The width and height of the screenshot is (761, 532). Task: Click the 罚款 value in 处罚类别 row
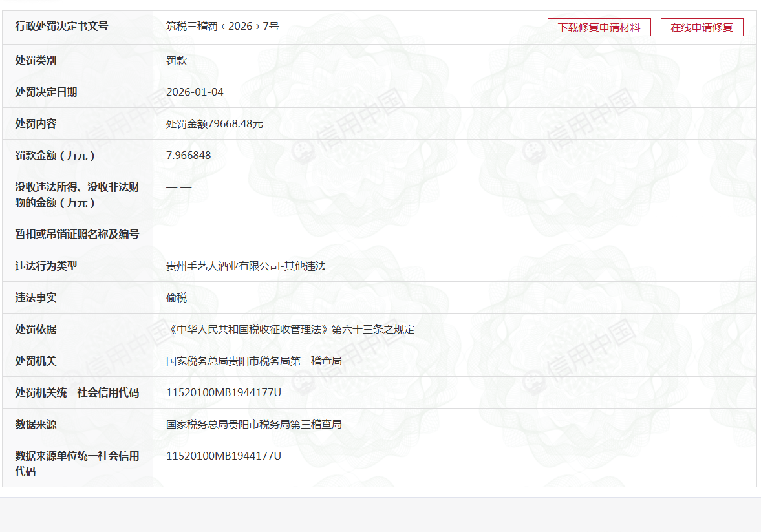177,60
